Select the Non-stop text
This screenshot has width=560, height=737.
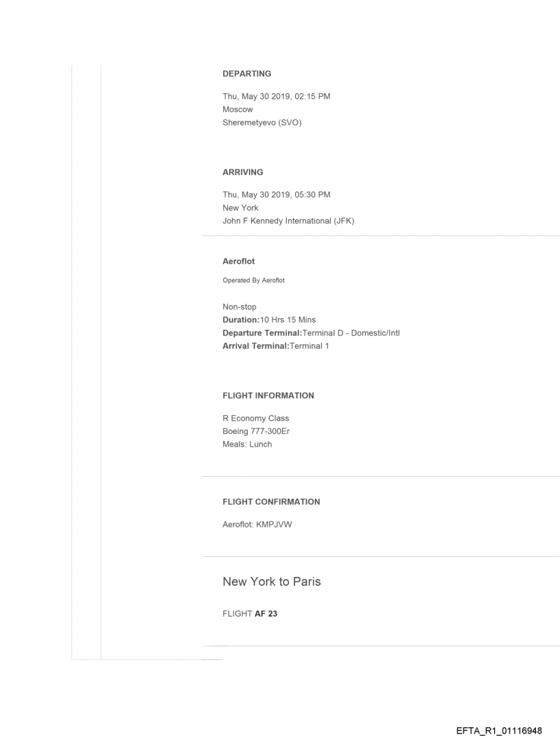click(x=240, y=307)
